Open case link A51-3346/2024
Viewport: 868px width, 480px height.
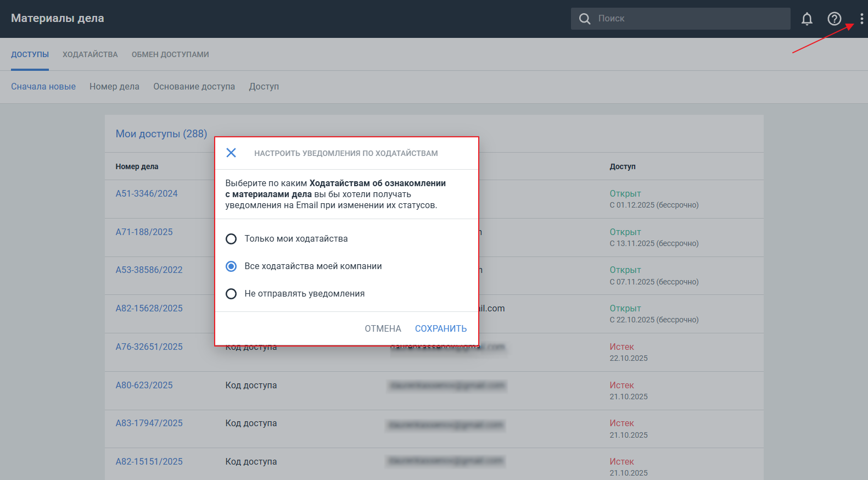tap(147, 194)
